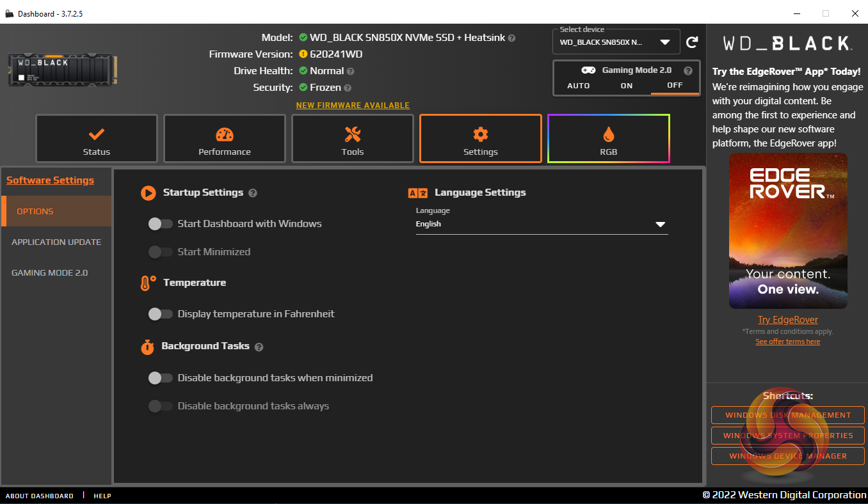Viewport: 868px width, 504px height.
Task: Select Gaming Mode 2.0 sidebar item
Action: pyautogui.click(x=50, y=273)
